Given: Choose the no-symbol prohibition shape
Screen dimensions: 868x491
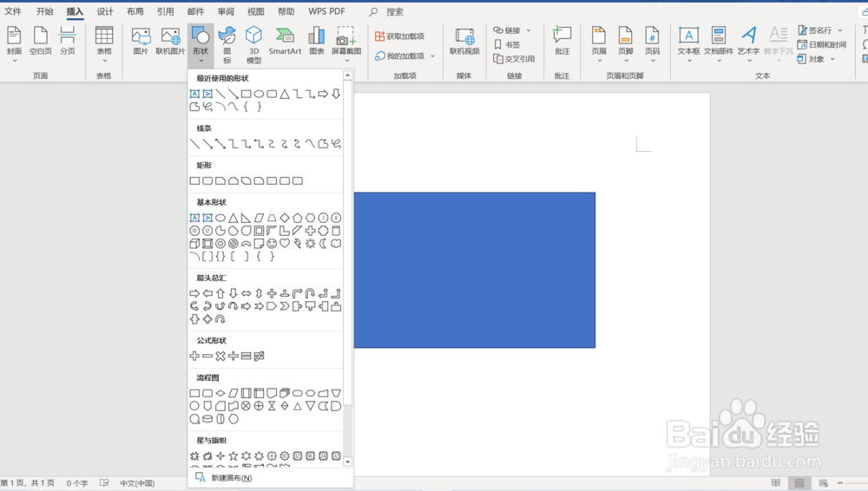Looking at the screenshot, I should (x=233, y=244).
